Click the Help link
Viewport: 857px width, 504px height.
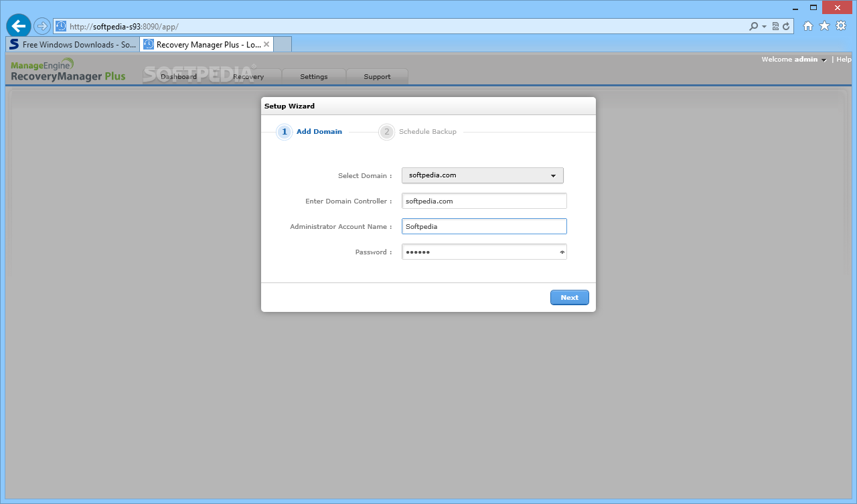(844, 60)
